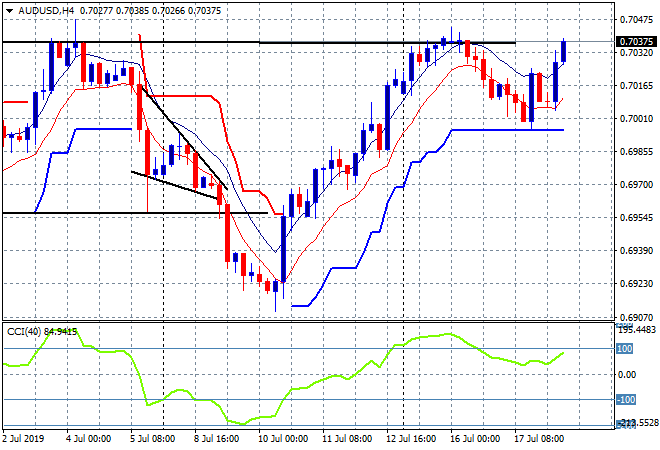Click the 12 Jul 16:00 time label
Viewport: 660px width, 450px height.
411,439
